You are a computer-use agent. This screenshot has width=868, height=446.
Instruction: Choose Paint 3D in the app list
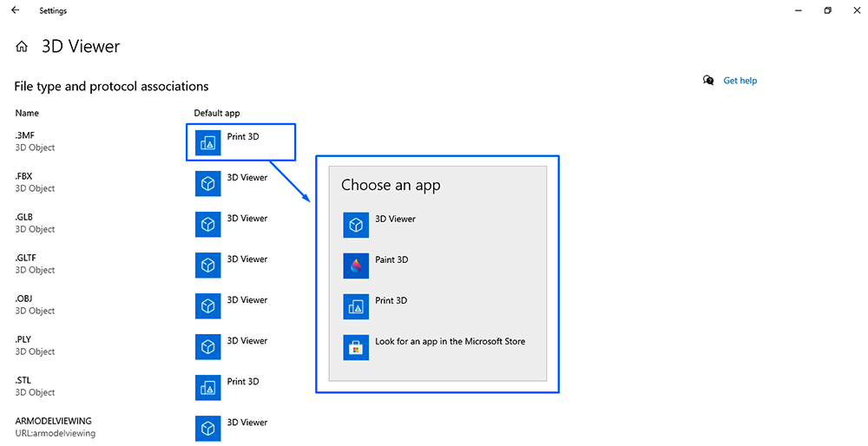pyautogui.click(x=392, y=260)
